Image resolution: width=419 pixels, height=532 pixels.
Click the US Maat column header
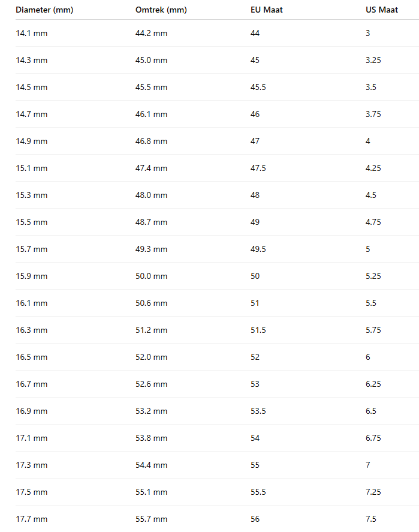click(382, 10)
